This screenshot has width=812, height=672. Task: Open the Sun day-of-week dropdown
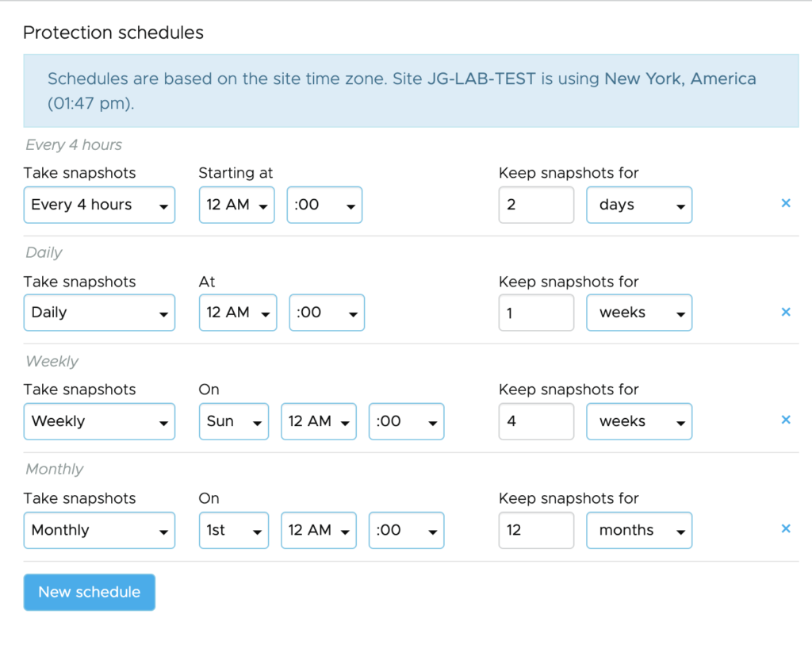[234, 421]
